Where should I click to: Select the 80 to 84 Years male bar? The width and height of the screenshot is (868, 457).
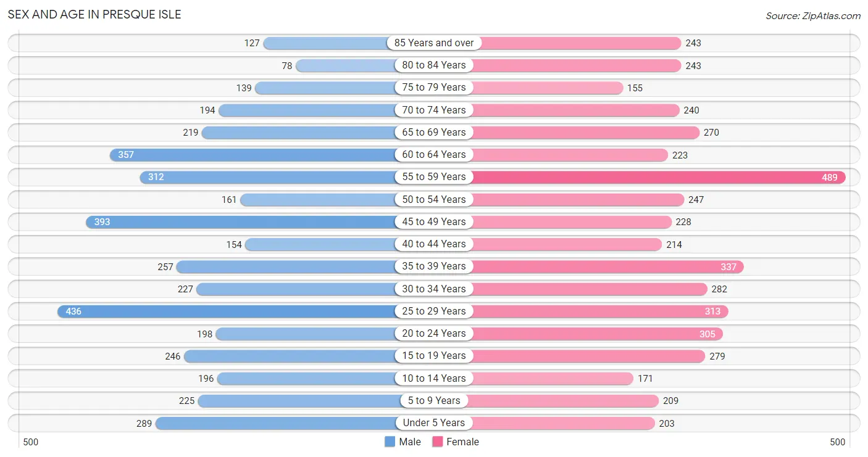(346, 65)
